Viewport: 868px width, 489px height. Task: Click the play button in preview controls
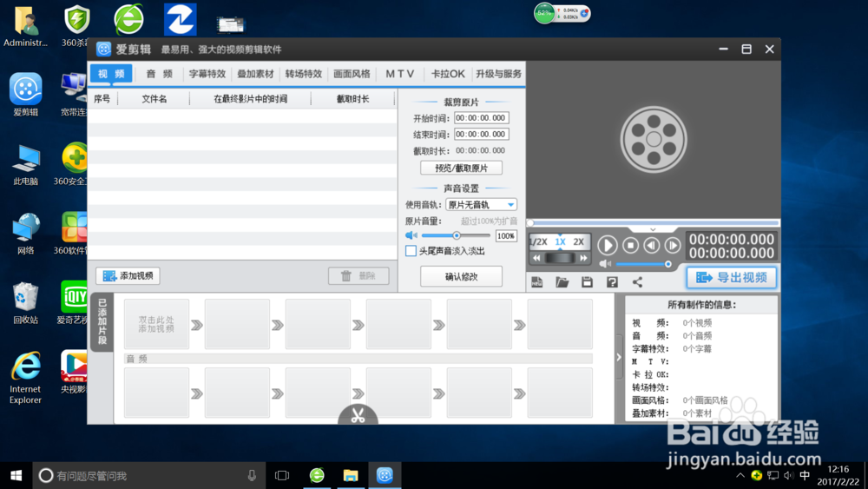(608, 245)
